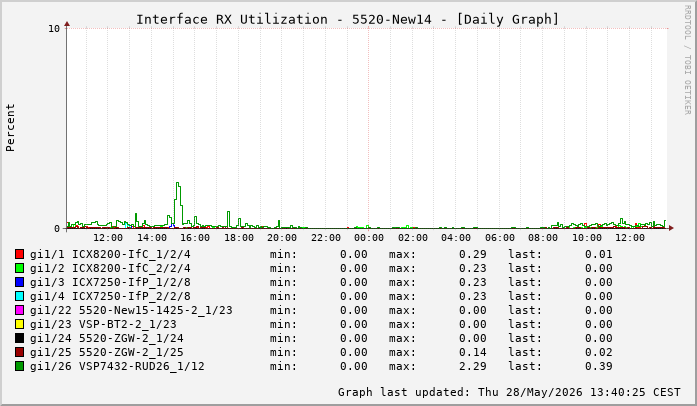Click the cyan gi1/4 legend swatch
Image resolution: width=697 pixels, height=406 pixels.
point(19,296)
